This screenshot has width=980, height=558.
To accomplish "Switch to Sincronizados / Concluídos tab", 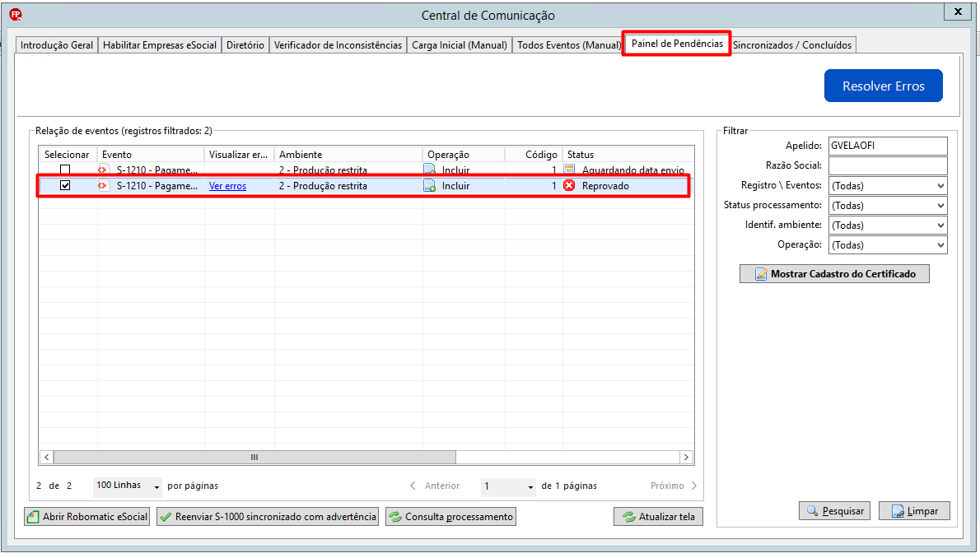I will tap(792, 45).
